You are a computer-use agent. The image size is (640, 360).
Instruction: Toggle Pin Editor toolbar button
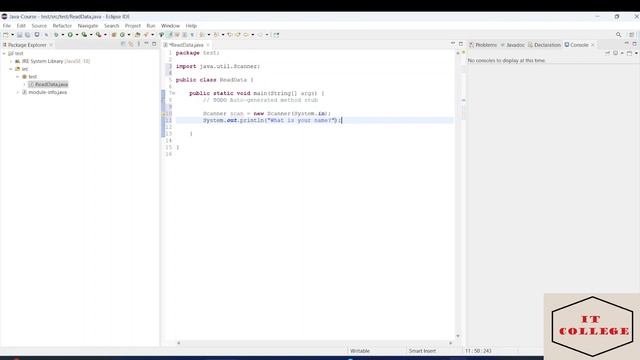(x=276, y=35)
